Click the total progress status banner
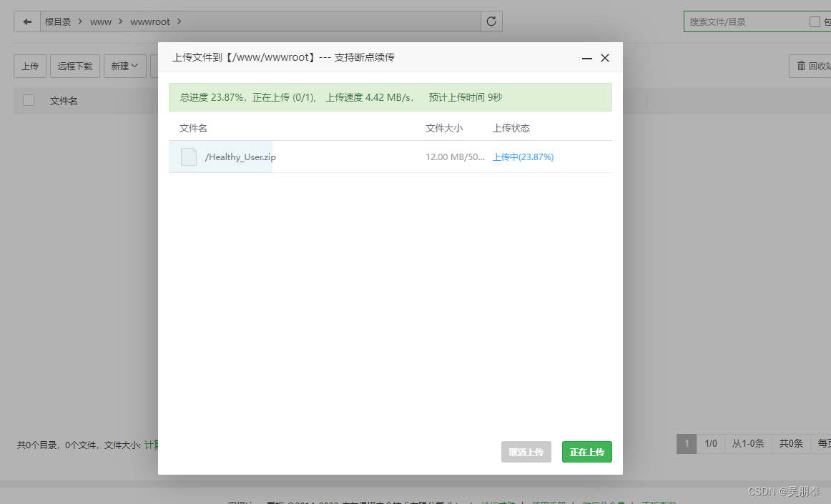Viewport: 831px width, 504px height. 390,97
